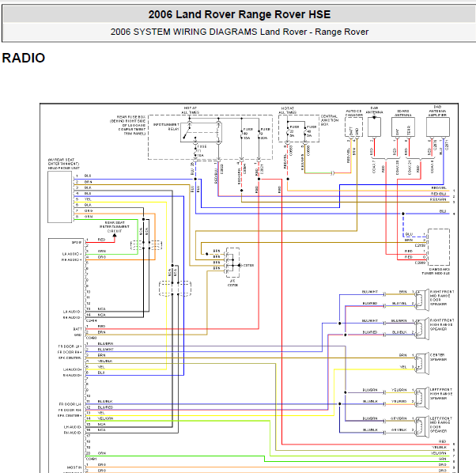476x473 pixels.
Task: Click the "FR DOOR RH+" pin label
Action: coord(70,352)
